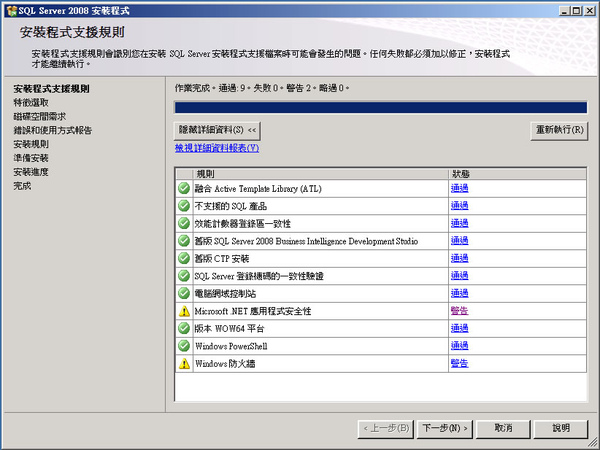Click the SQL Server 2008 setup title bar icon

pos(12,11)
